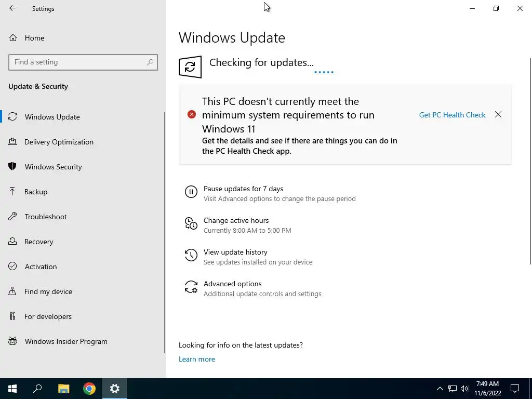The image size is (532, 399).
Task: Click the Recovery icon in the sidebar
Action: point(12,242)
